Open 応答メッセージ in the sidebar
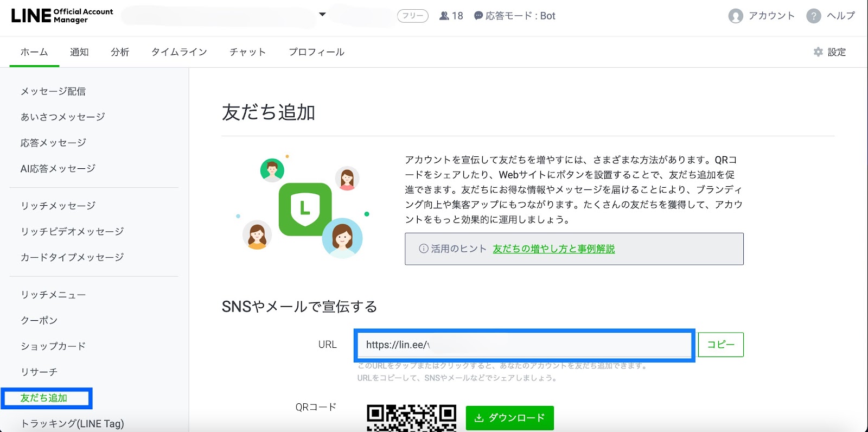 [x=53, y=143]
